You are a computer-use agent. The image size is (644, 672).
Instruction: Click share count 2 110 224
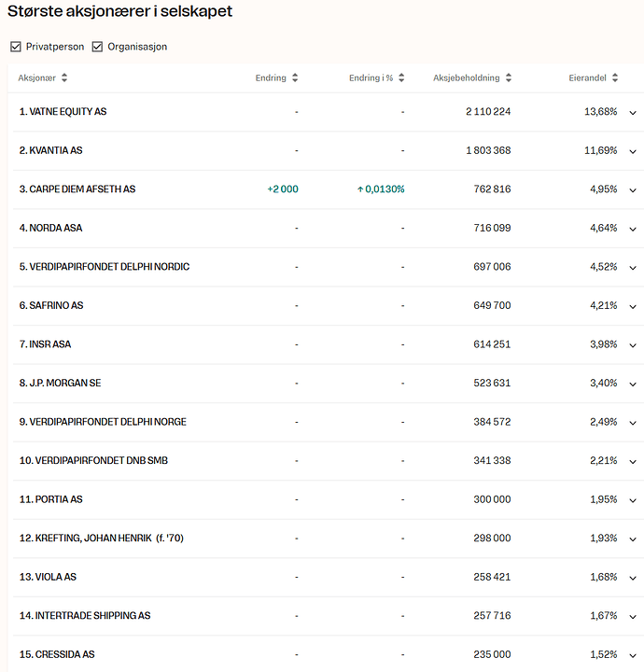click(488, 111)
